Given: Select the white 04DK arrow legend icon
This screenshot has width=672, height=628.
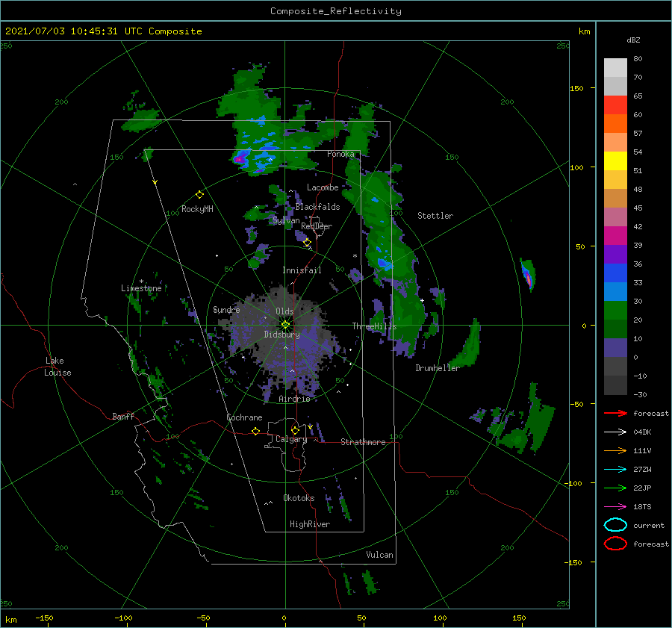Looking at the screenshot, I should [615, 432].
